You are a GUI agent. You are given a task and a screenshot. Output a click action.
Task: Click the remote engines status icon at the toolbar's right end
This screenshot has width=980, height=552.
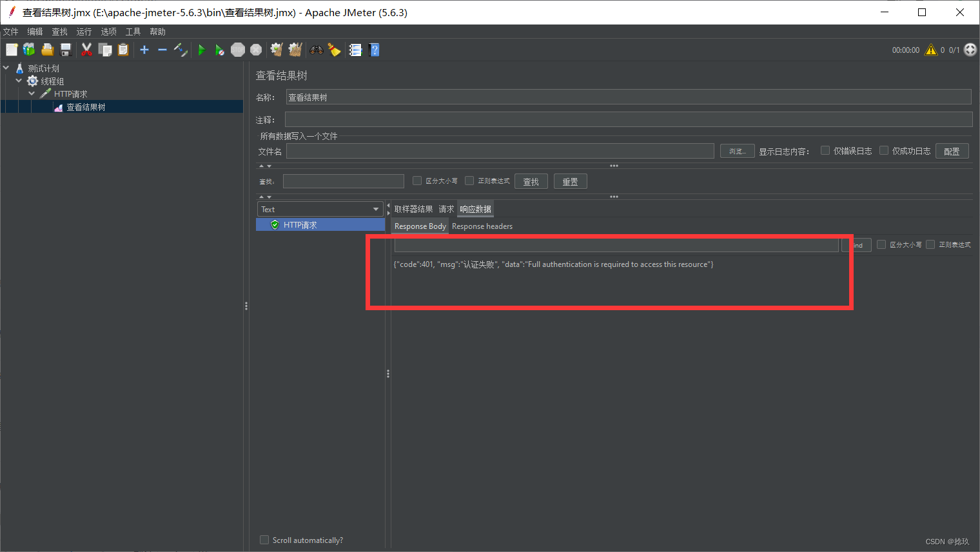pos(970,50)
